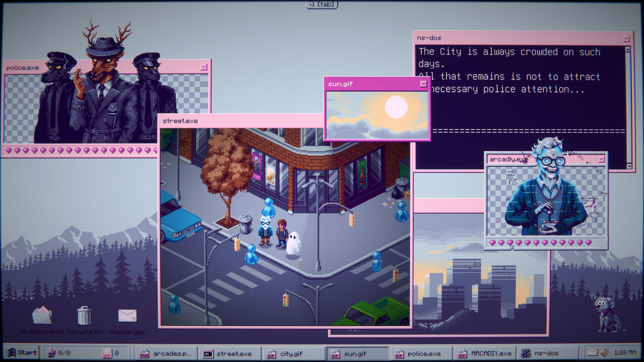644x362 pixels.
Task: Click the pink floppy disk indicator in the taskbar
Action: coord(108,353)
